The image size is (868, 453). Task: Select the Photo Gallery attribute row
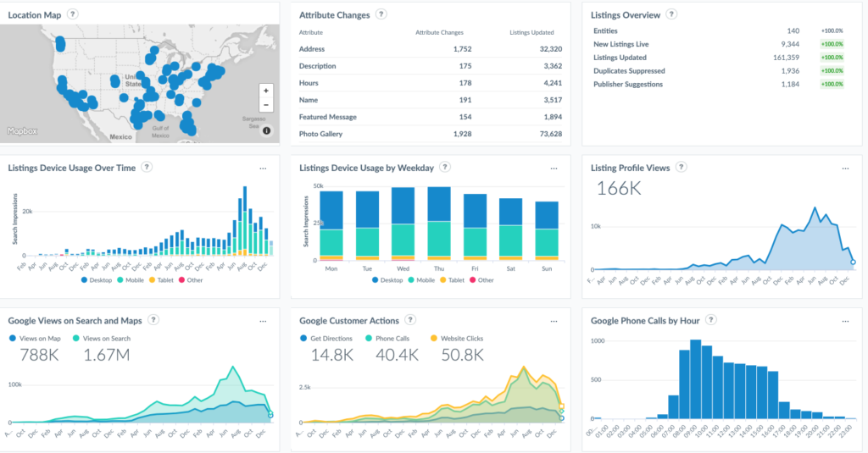coord(430,134)
